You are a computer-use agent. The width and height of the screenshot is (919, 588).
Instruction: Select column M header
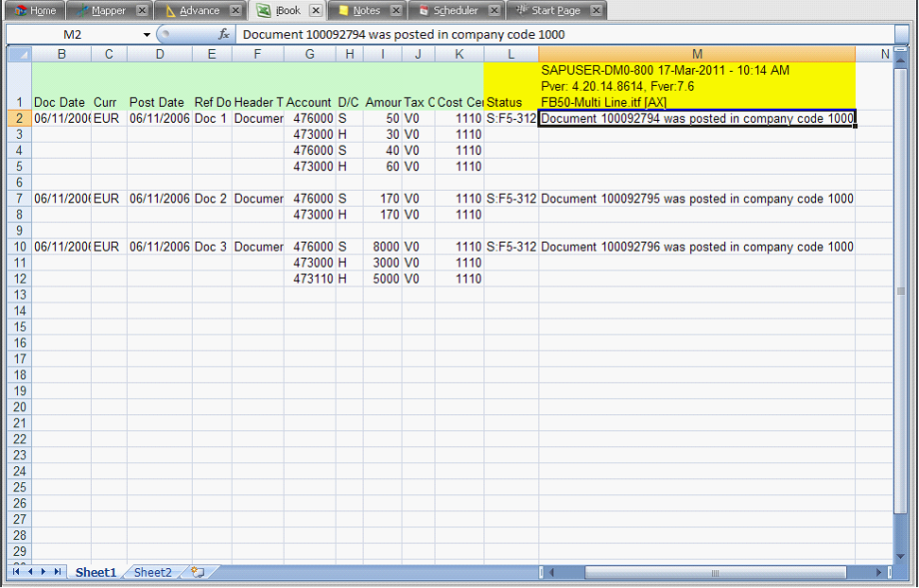point(697,54)
